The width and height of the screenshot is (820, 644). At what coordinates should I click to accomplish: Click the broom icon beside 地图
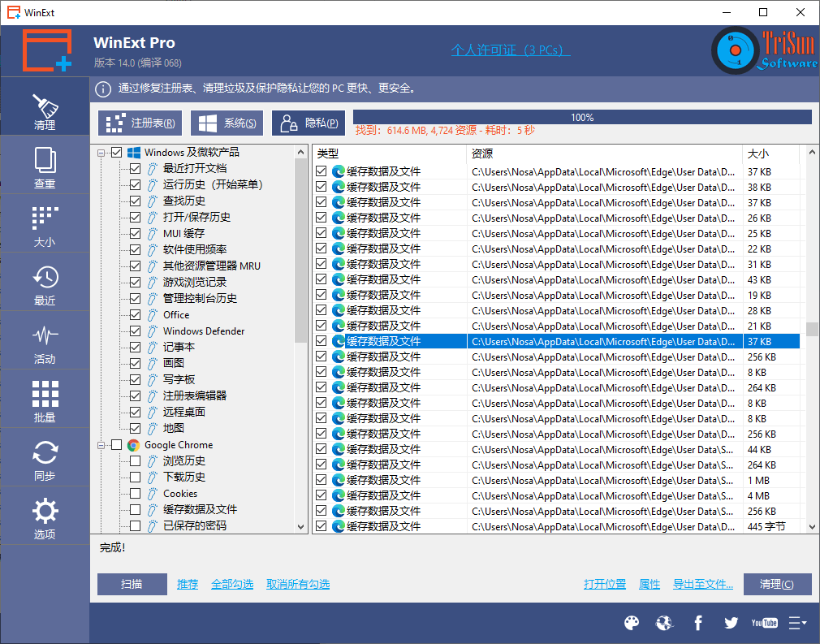pyautogui.click(x=152, y=429)
